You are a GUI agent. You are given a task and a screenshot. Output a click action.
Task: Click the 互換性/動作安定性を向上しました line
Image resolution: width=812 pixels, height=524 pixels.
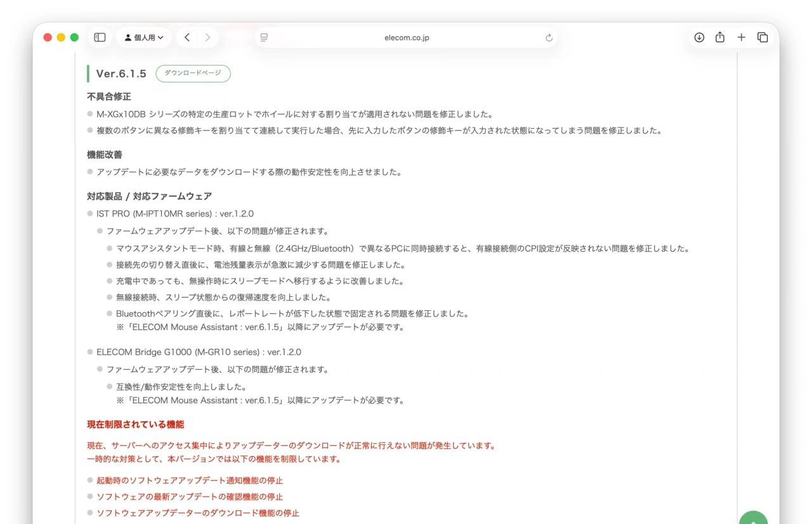tap(181, 386)
